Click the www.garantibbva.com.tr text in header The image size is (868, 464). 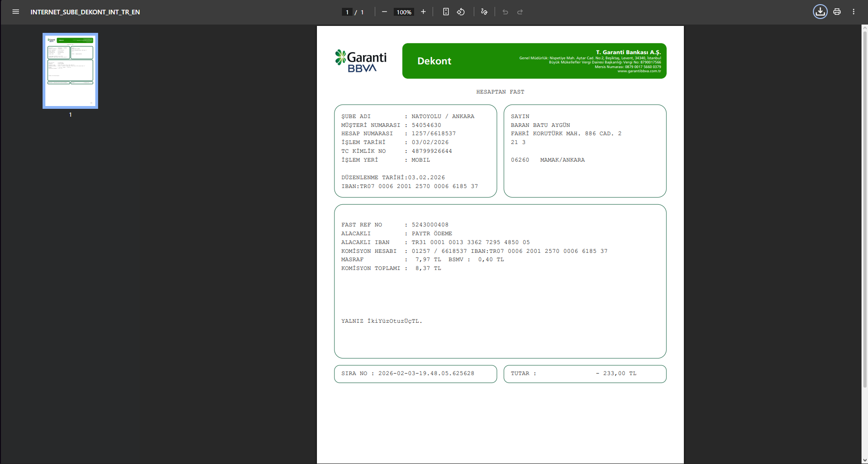tap(639, 71)
